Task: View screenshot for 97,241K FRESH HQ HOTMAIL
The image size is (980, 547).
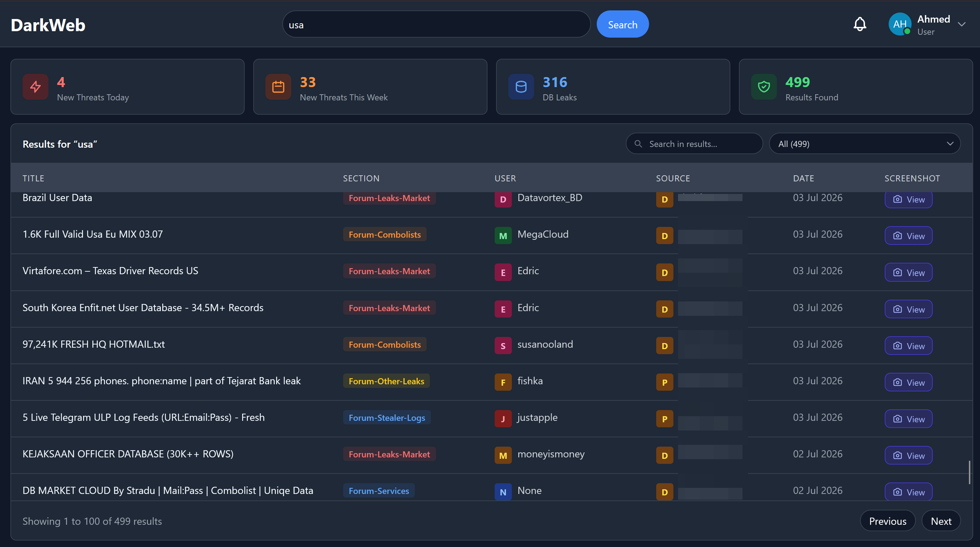Action: point(908,346)
